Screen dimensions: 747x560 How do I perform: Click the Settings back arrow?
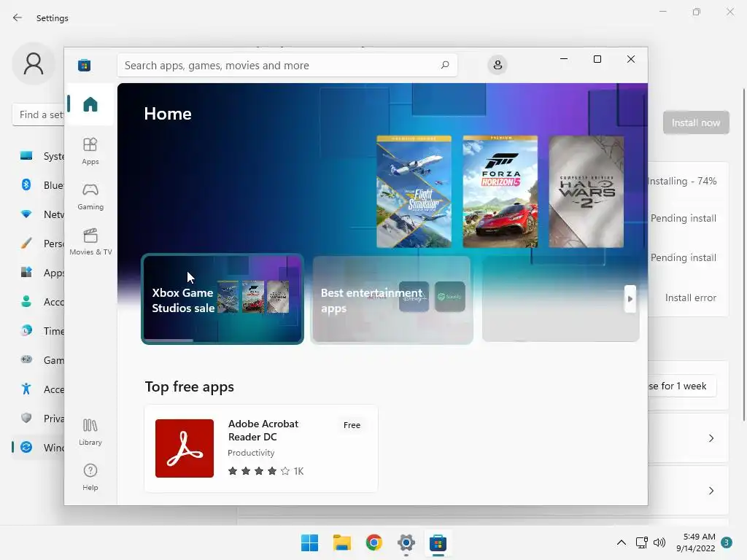point(18,17)
